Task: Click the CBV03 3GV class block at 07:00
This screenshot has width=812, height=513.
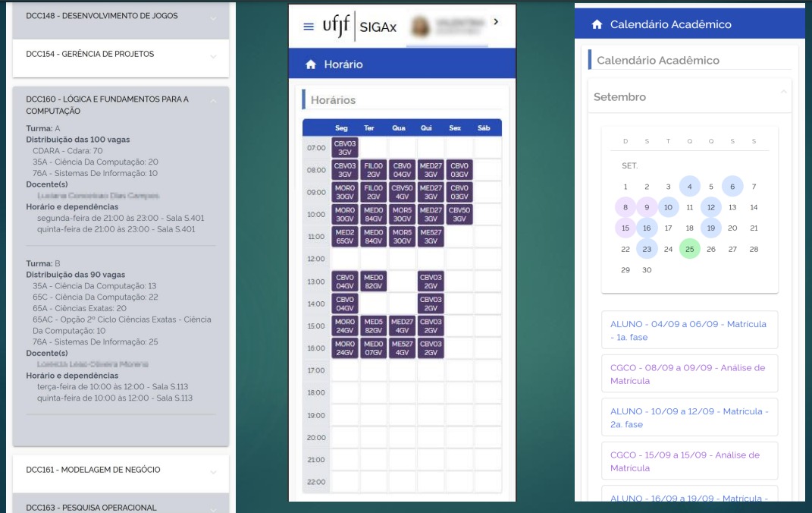Action: pos(345,148)
